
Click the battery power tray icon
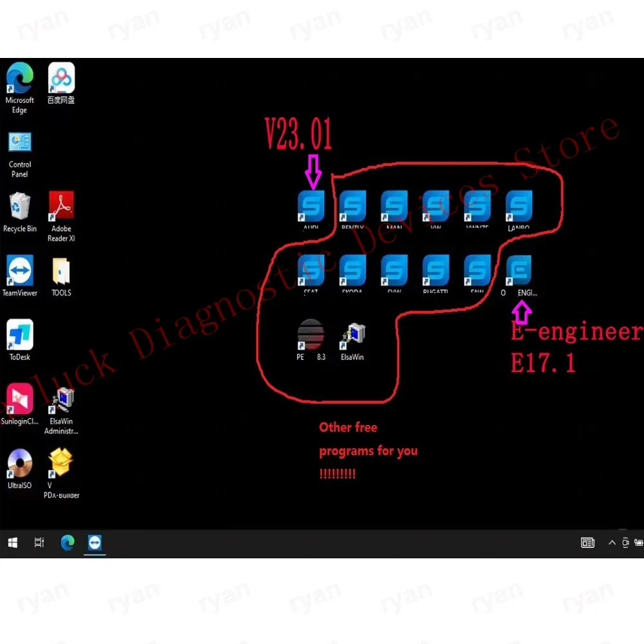[x=639, y=543]
